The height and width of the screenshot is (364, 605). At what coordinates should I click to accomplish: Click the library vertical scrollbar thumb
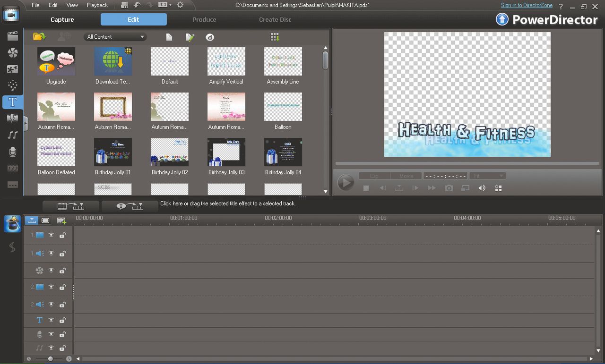pos(325,60)
